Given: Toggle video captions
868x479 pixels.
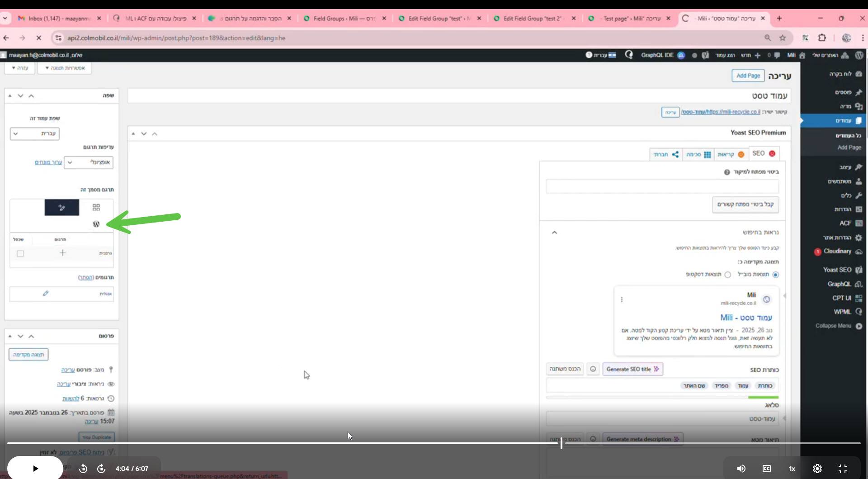Looking at the screenshot, I should 767,469.
